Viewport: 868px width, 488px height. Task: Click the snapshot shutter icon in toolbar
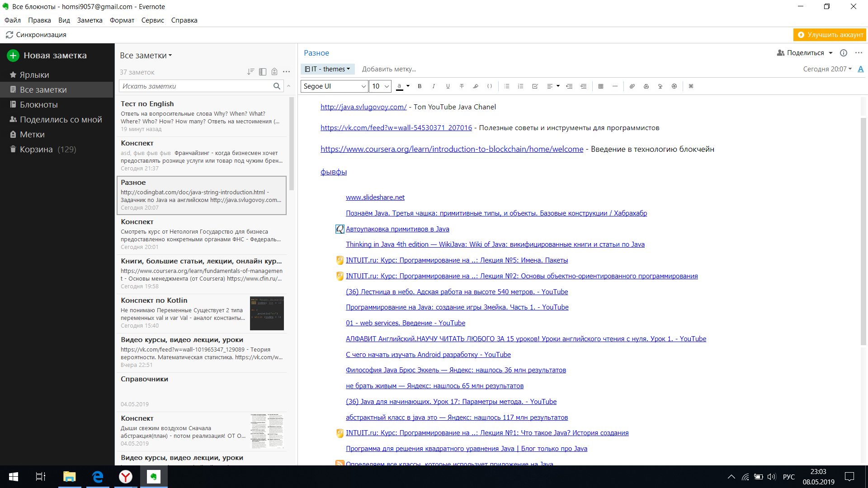pos(674,86)
